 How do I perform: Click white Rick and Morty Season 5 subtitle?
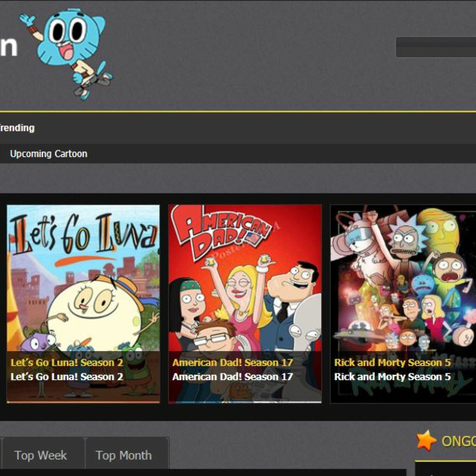pos(392,377)
